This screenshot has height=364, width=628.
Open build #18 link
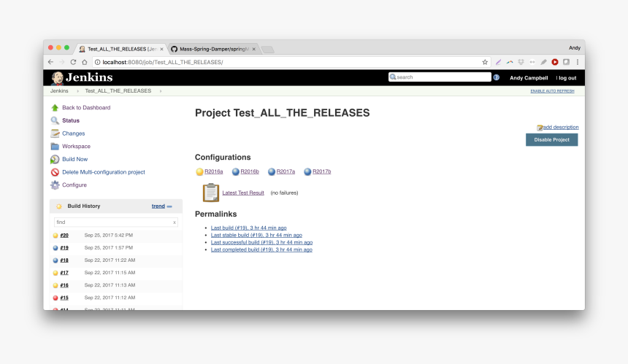(64, 260)
